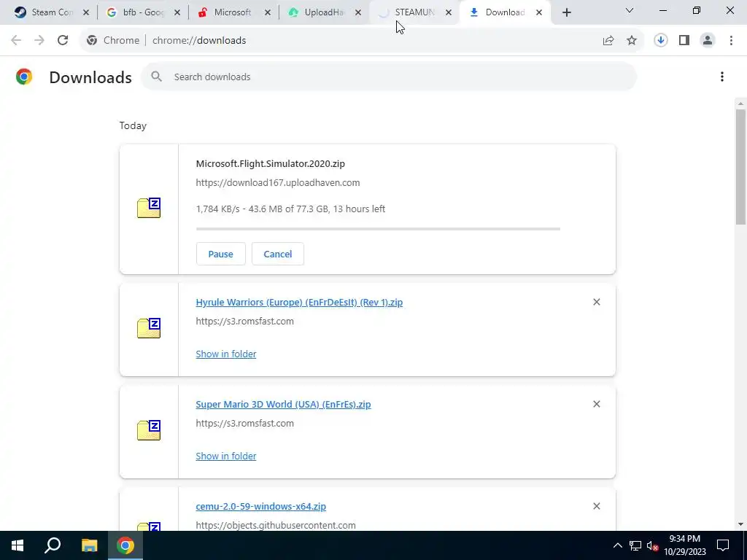Bookmark this page with the star icon
This screenshot has height=560, width=747.
(x=632, y=41)
